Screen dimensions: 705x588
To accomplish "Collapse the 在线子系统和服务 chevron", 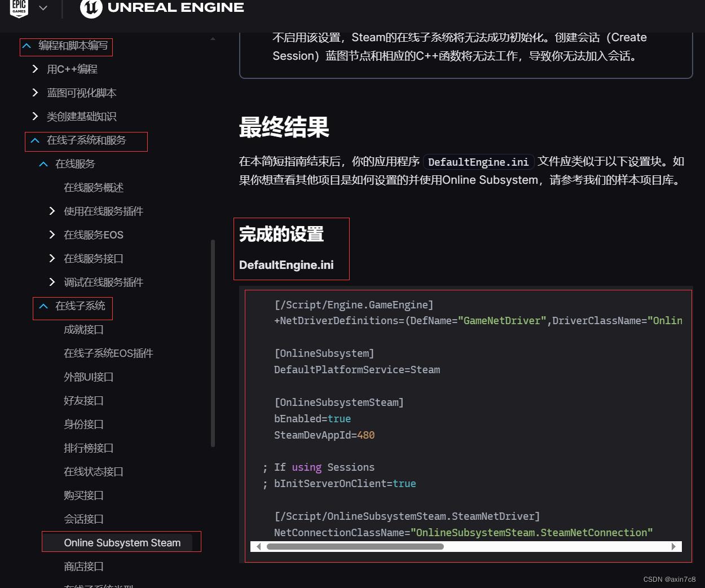I will pos(35,140).
